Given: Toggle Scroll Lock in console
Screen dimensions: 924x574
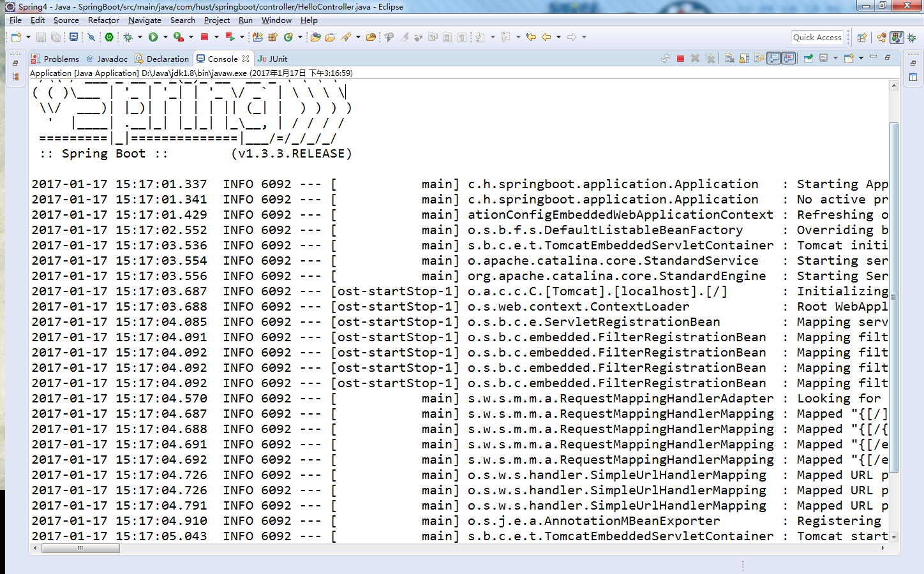Looking at the screenshot, I should pos(744,59).
